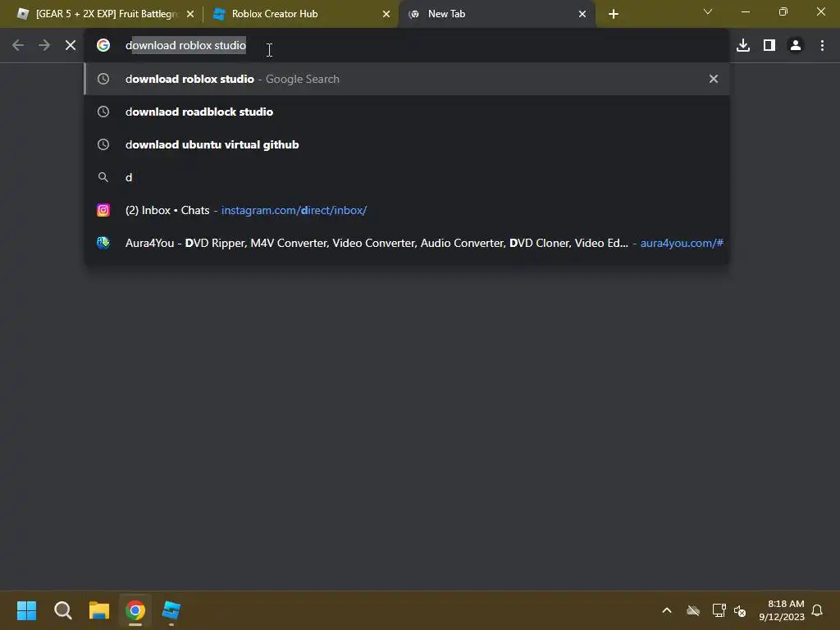Open the Aura4You DVD Ripper suggestion
This screenshot has height=630, width=840.
(407, 243)
